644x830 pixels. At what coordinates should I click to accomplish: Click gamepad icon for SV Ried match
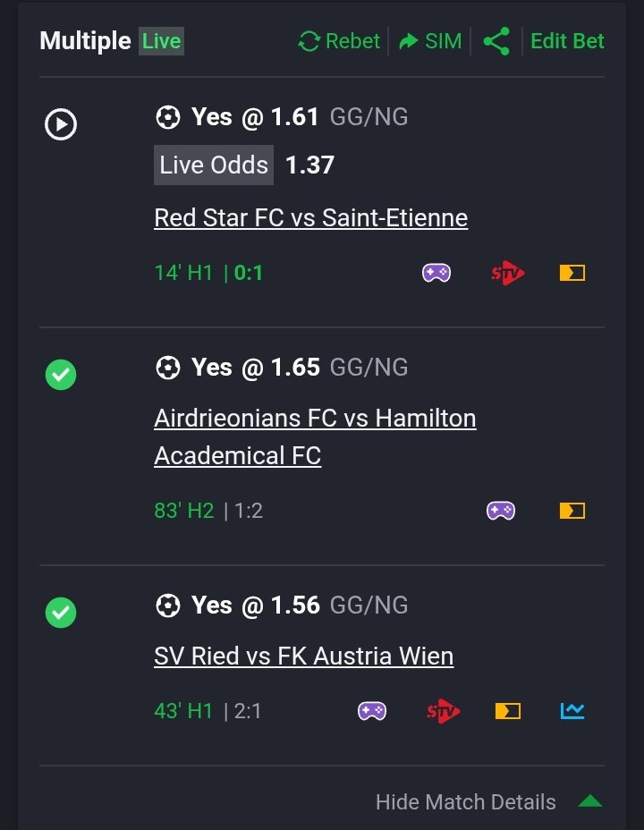pos(372,711)
